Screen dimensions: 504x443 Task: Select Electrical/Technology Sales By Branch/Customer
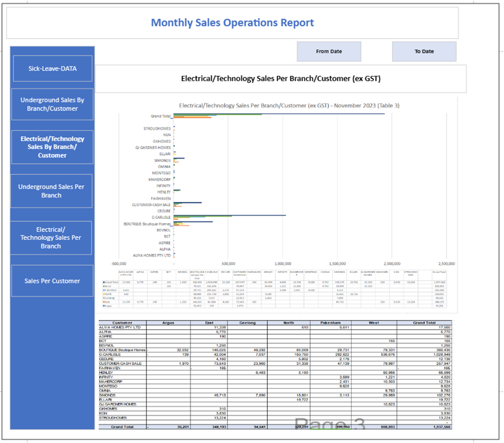tap(52, 147)
